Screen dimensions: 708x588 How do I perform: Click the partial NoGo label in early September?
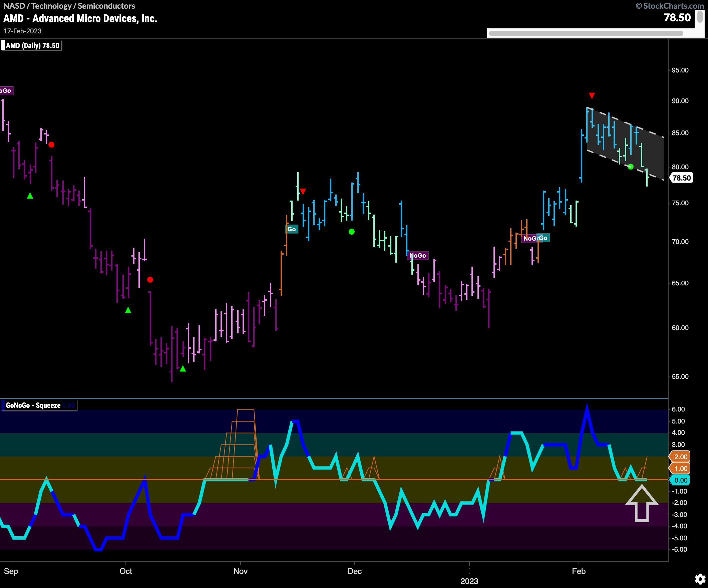(x=6, y=91)
